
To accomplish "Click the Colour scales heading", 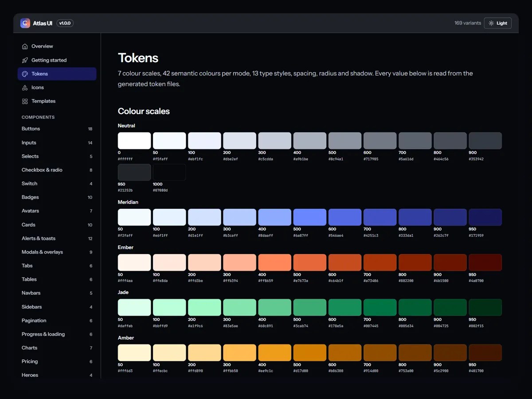I will (x=144, y=111).
